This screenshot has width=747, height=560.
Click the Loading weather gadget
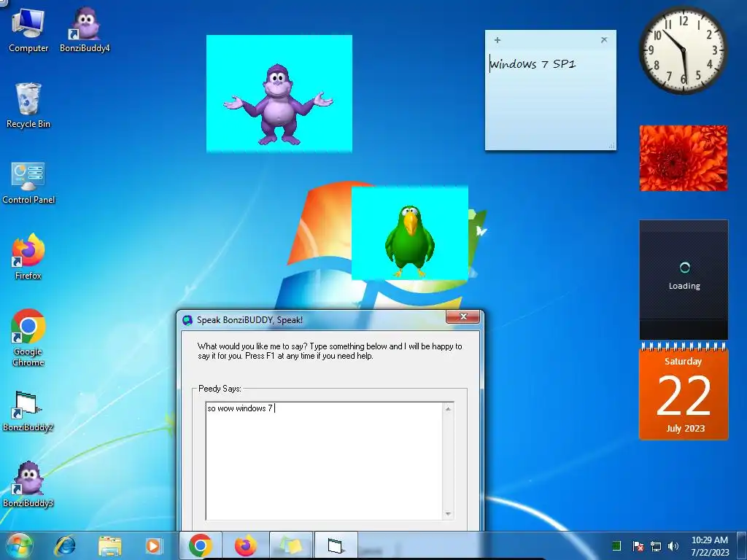[x=684, y=279]
